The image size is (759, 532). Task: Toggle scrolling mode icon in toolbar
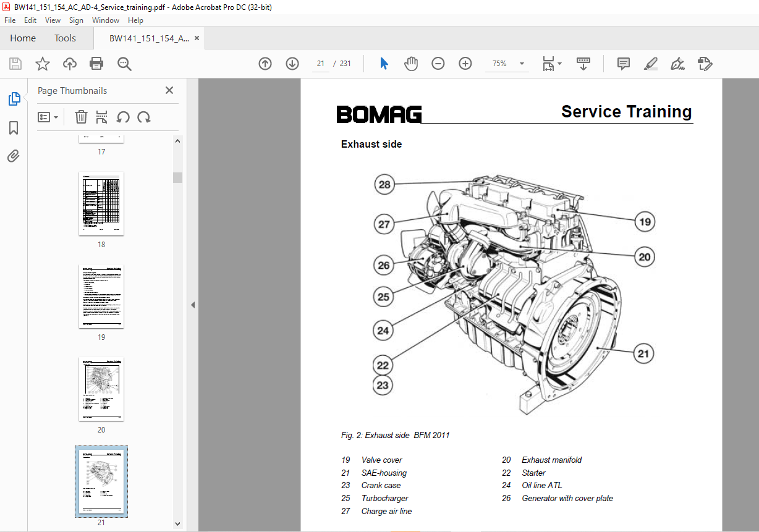pyautogui.click(x=583, y=64)
